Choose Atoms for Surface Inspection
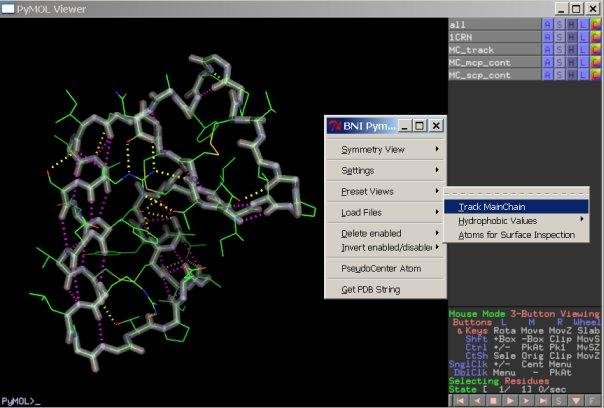604x408 pixels. click(517, 235)
